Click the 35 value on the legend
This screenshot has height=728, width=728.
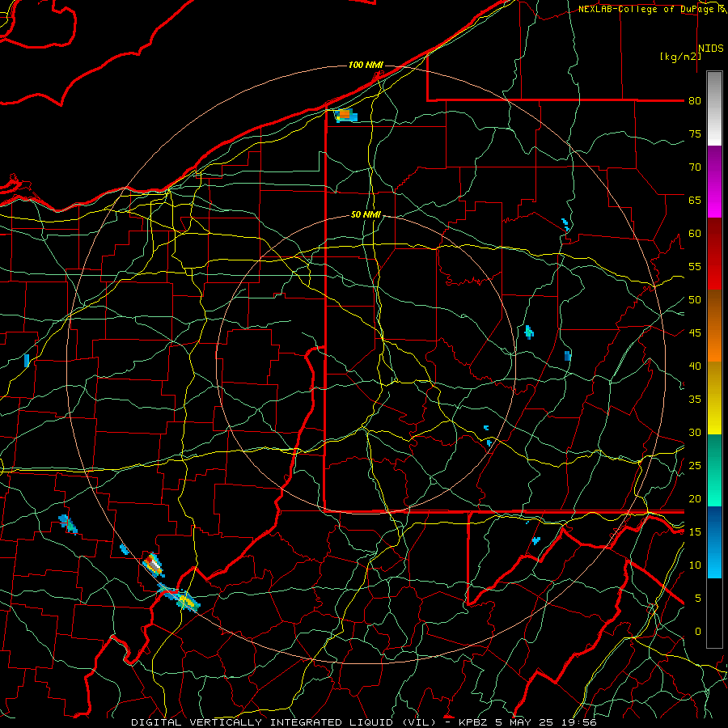(695, 400)
